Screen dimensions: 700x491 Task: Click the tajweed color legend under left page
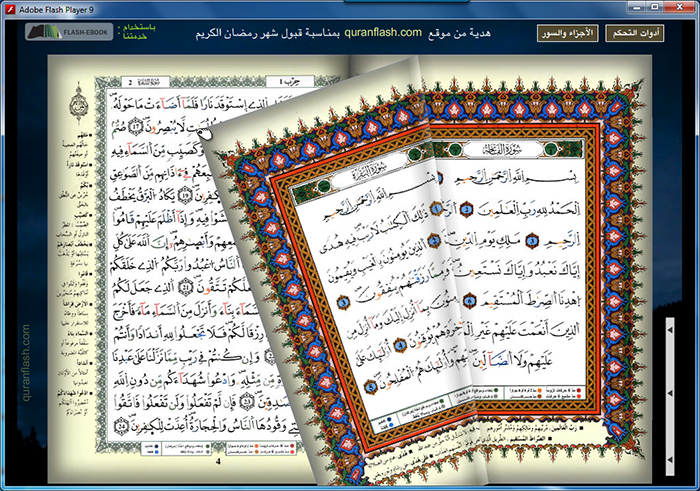click(218, 448)
